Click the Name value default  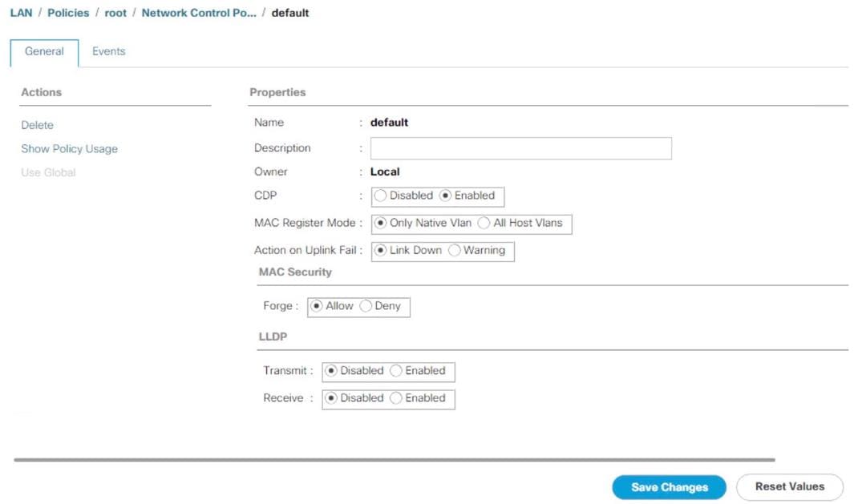[389, 123]
